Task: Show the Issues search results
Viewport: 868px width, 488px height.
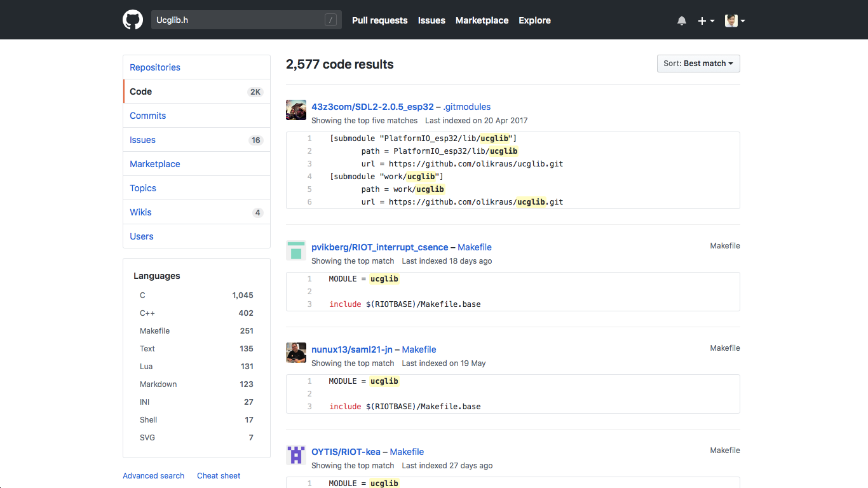Action: coord(142,140)
